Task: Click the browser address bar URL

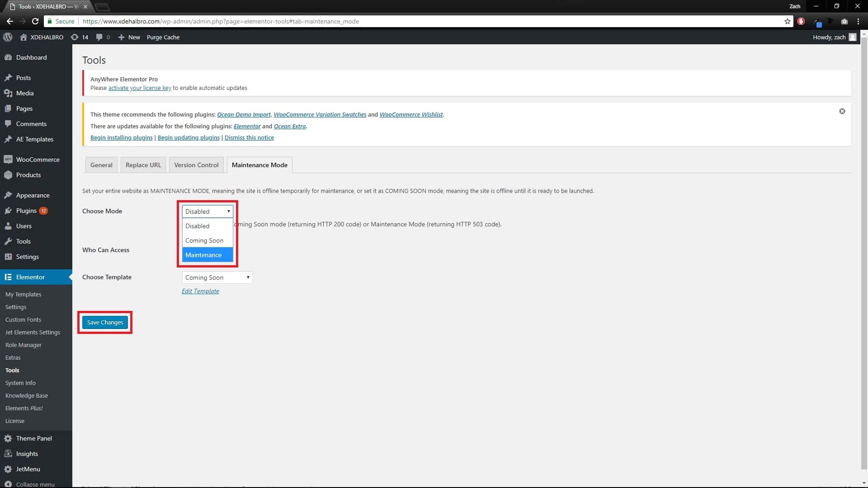Action: 221,21
